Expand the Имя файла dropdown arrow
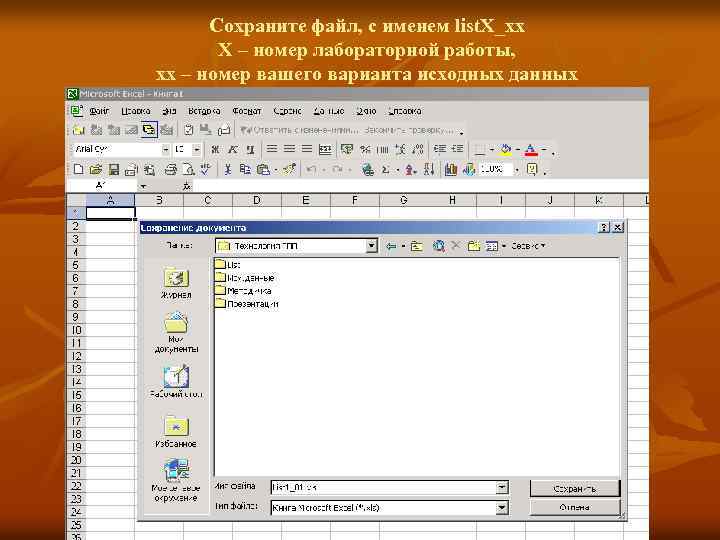This screenshot has height=540, width=720. [x=502, y=487]
